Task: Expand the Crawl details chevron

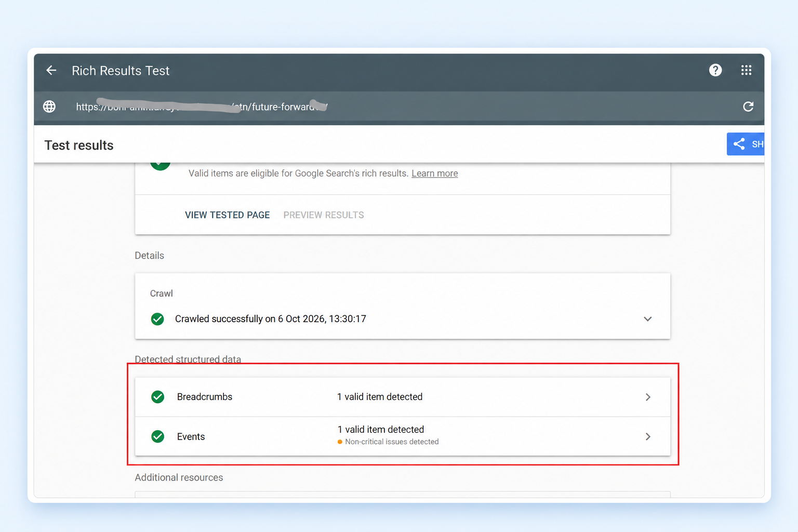Action: 647,319
